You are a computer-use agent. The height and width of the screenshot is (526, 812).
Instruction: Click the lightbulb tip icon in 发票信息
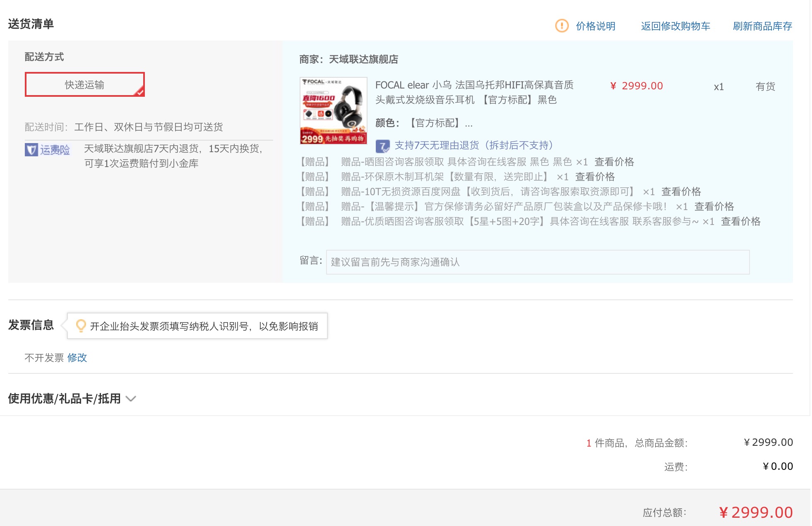[81, 326]
